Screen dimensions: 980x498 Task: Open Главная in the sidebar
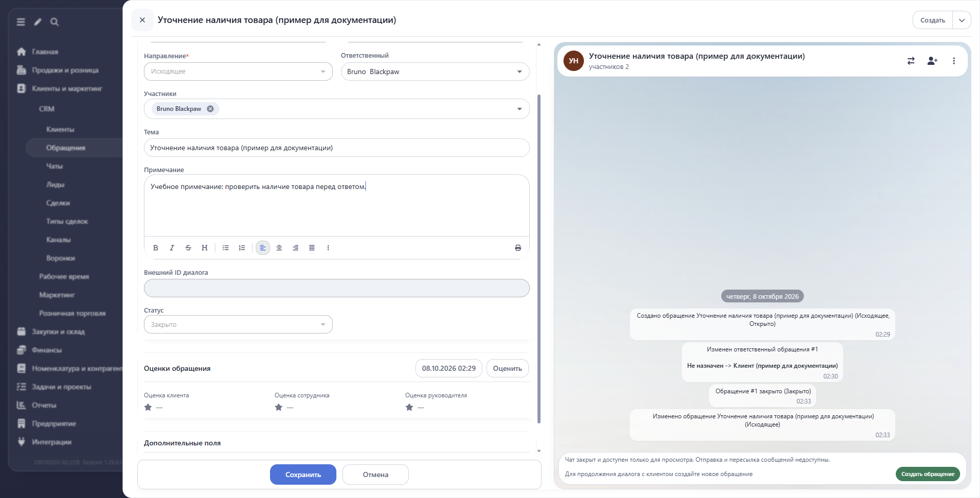[45, 52]
